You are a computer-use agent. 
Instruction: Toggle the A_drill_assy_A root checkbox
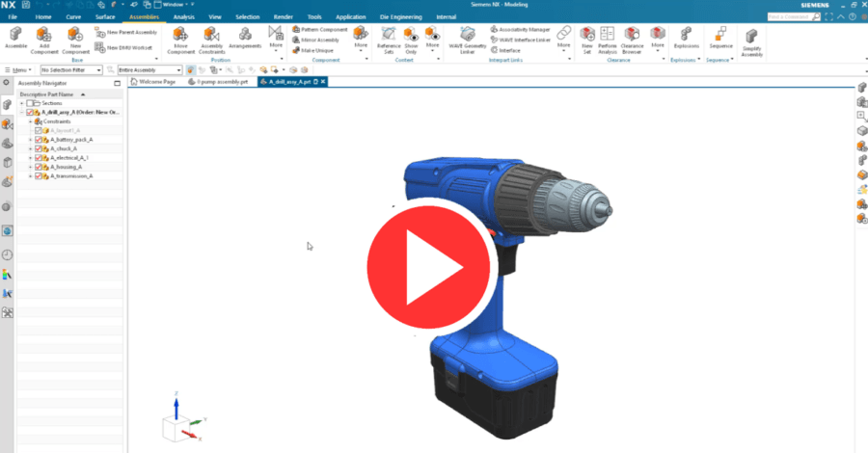click(29, 112)
